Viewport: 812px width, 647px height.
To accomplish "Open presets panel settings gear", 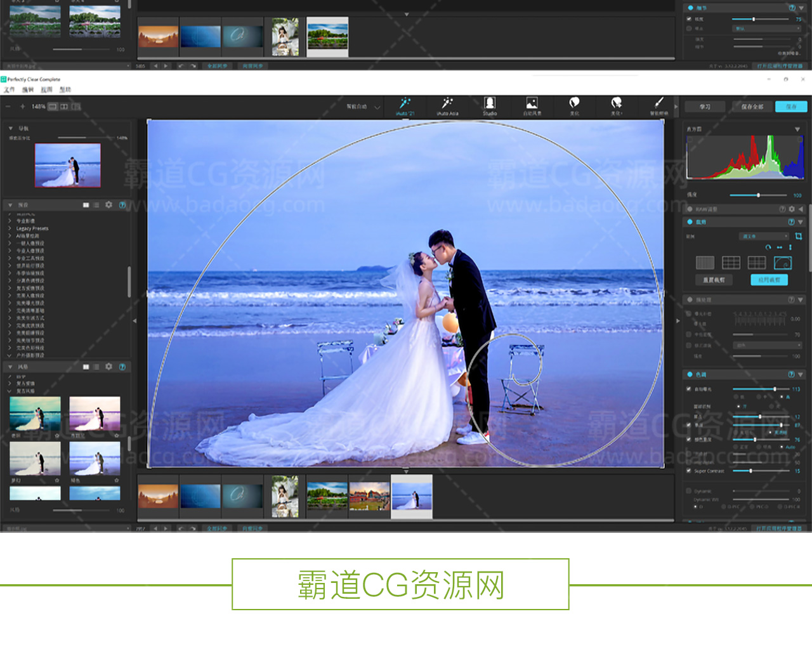I will 109,205.
